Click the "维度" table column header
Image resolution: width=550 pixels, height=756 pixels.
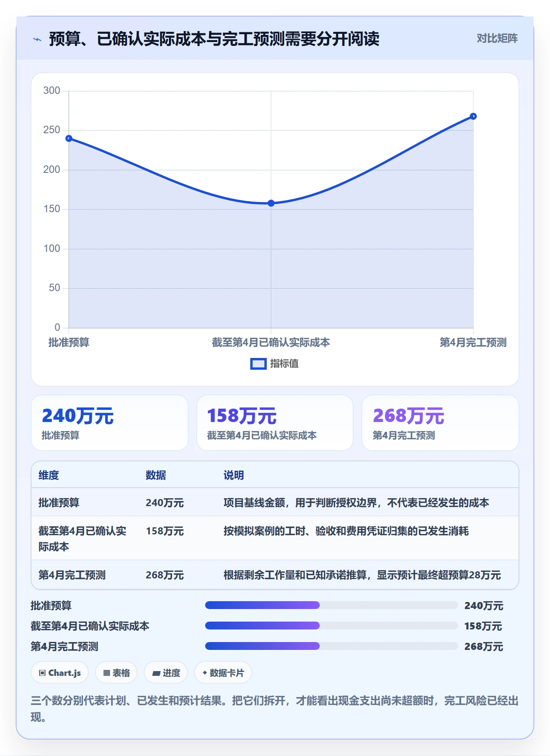tap(49, 475)
